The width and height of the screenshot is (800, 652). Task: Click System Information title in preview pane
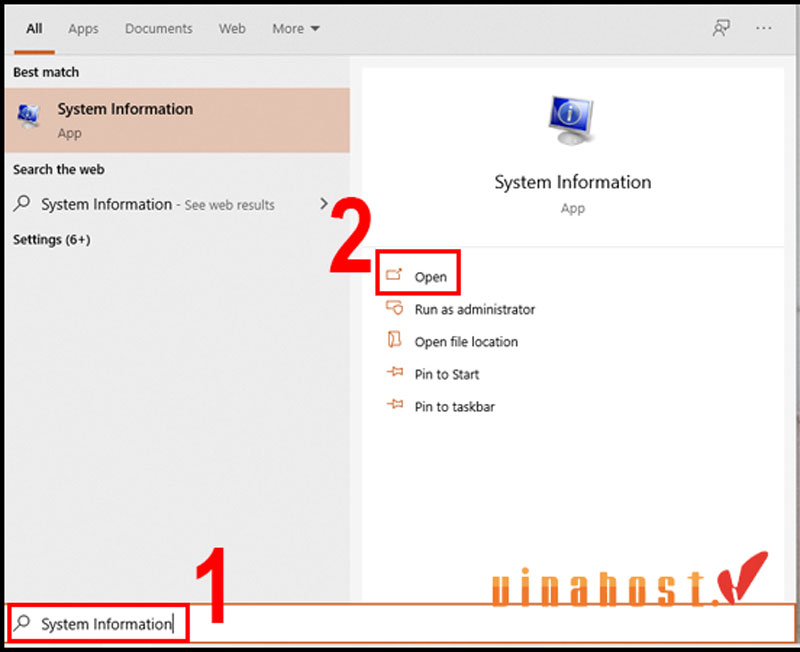[x=572, y=183]
